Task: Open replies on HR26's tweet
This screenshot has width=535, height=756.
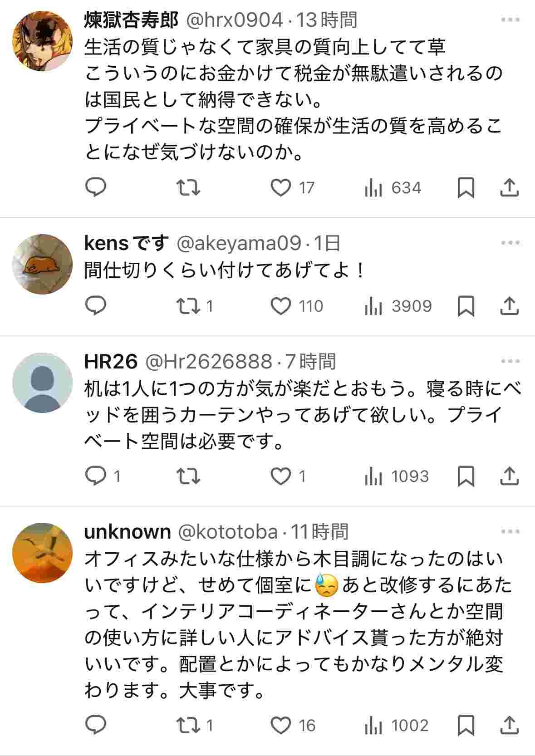Action: tap(96, 476)
